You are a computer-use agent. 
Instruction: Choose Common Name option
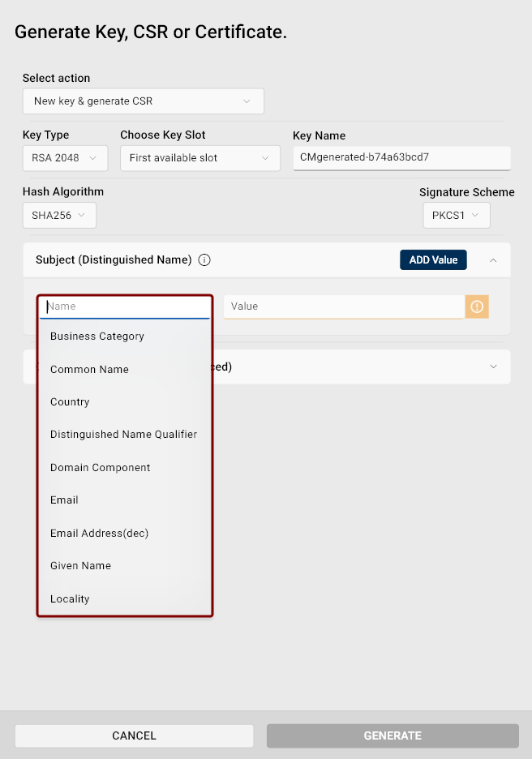click(89, 370)
